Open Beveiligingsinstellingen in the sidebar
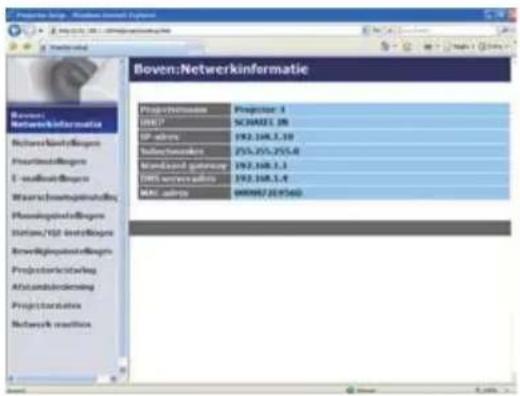This screenshot has height=396, width=520. point(62,251)
